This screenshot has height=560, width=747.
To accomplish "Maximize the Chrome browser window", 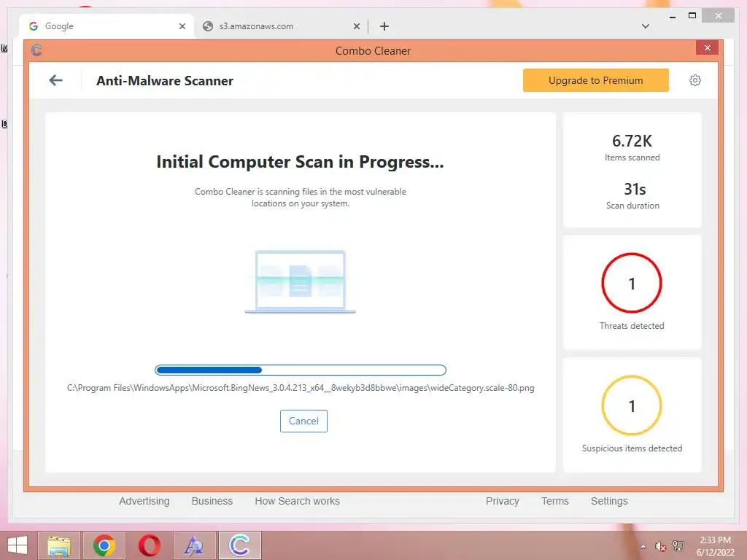I will [692, 16].
